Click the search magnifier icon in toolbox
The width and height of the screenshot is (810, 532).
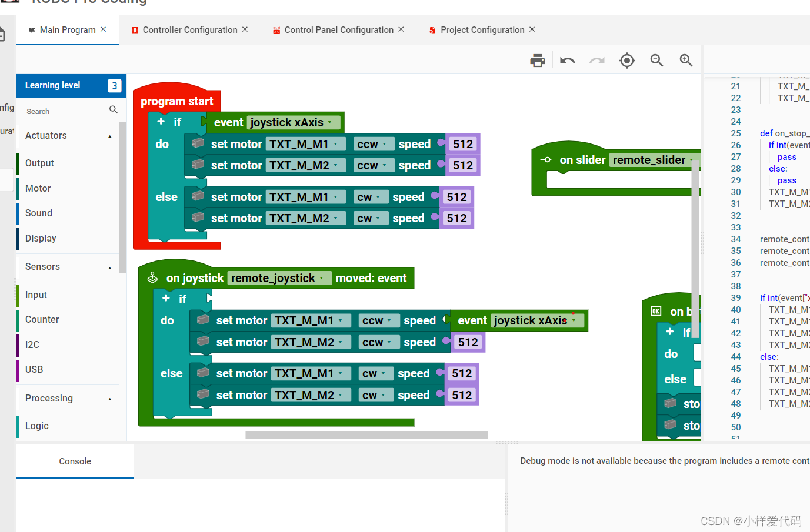114,110
